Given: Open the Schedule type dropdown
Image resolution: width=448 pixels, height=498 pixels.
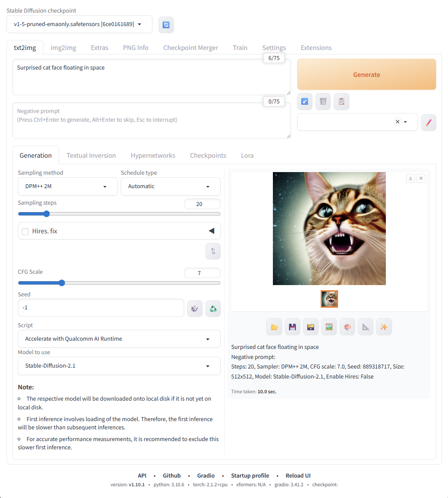Looking at the screenshot, I should tap(170, 186).
